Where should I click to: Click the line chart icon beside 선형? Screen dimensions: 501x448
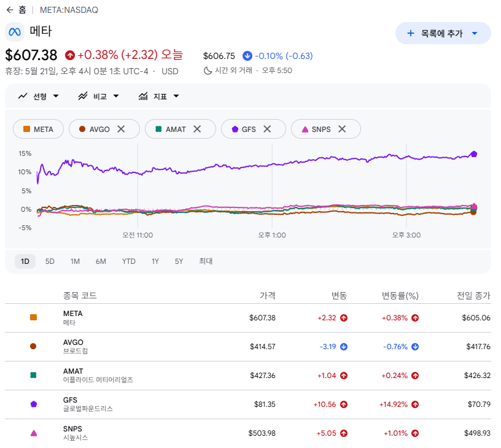(23, 96)
